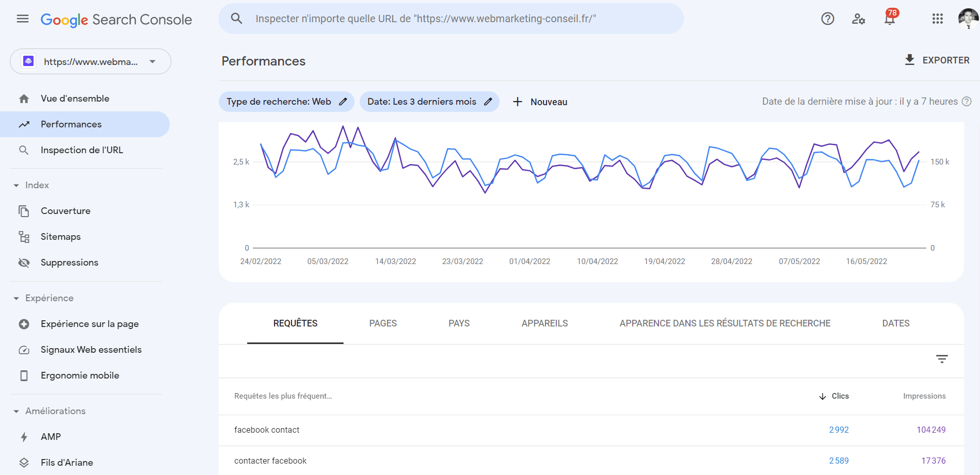Screen dimensions: 980x475
Task: Click the Couverture pages icon
Action: click(24, 211)
